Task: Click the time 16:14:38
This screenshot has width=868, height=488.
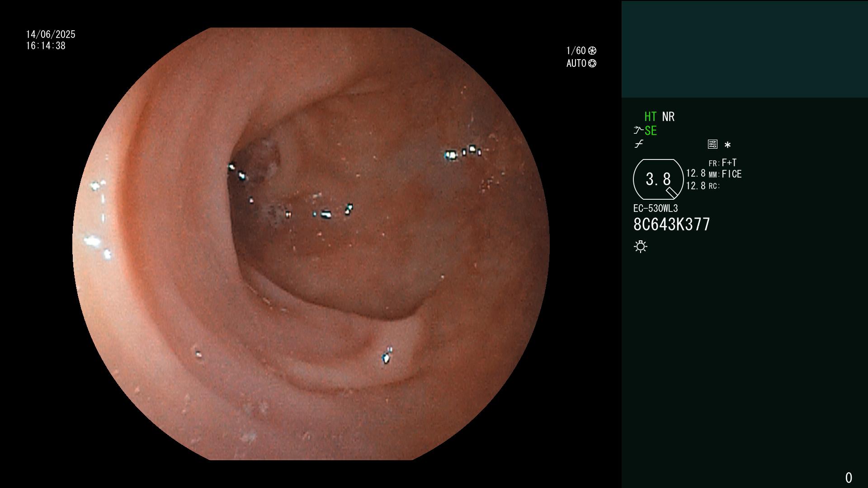Action: [x=46, y=46]
